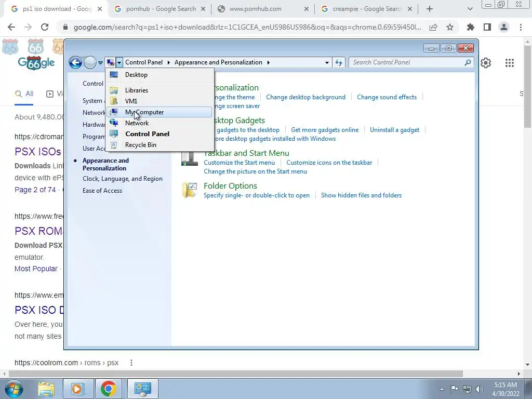Select My Computer in the location dropdown
The height and width of the screenshot is (399, 532).
click(x=159, y=112)
